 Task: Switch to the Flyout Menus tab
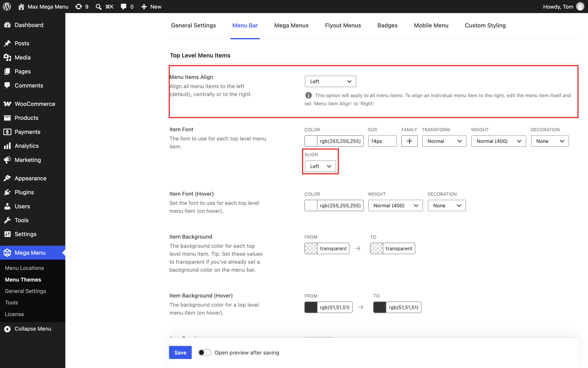[343, 25]
